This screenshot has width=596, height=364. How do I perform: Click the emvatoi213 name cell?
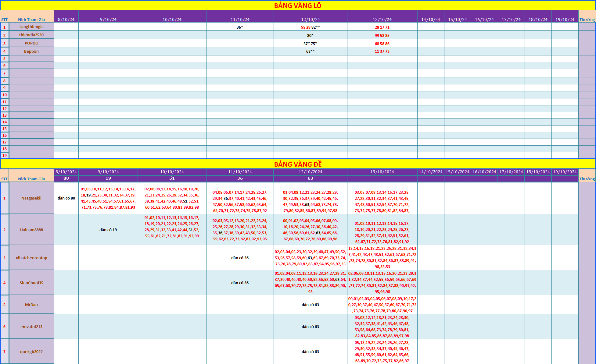31,327
